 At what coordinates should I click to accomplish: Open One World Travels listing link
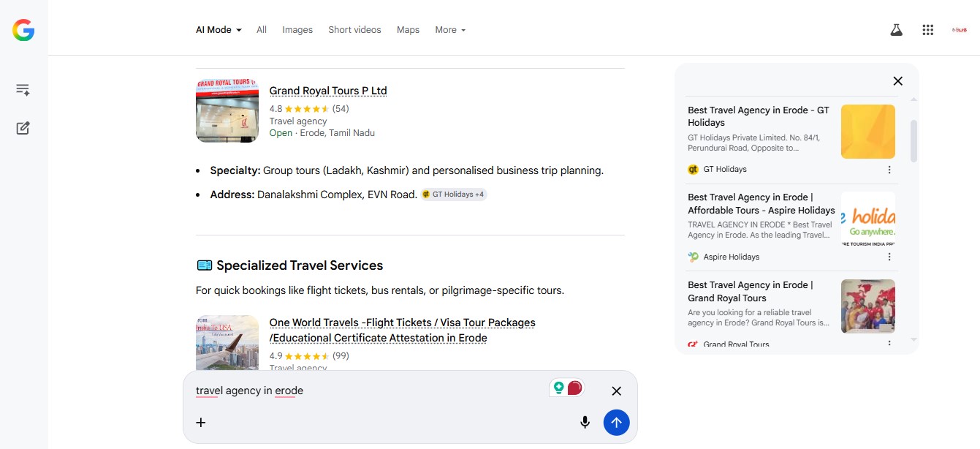(402, 330)
